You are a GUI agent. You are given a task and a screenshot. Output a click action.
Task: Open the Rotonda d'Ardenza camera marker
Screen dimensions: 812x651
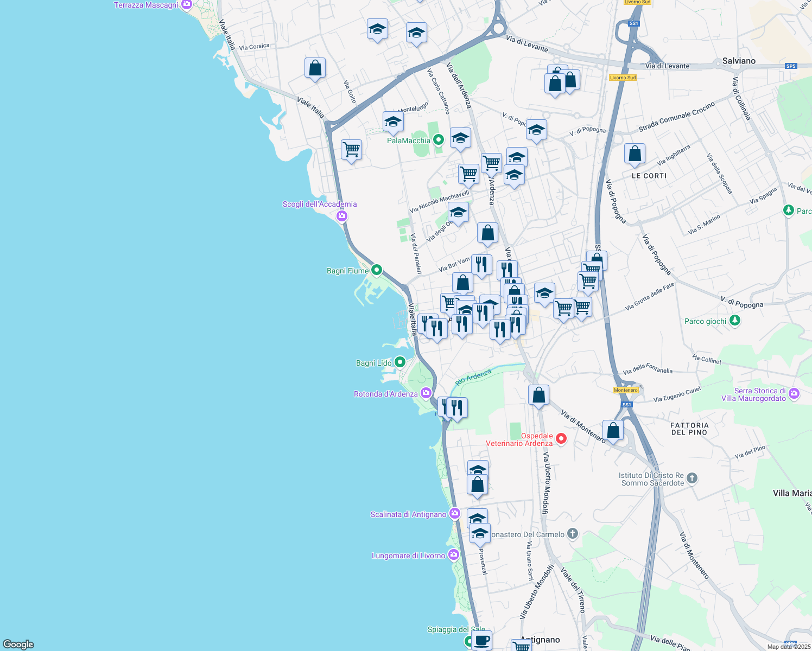[426, 393]
